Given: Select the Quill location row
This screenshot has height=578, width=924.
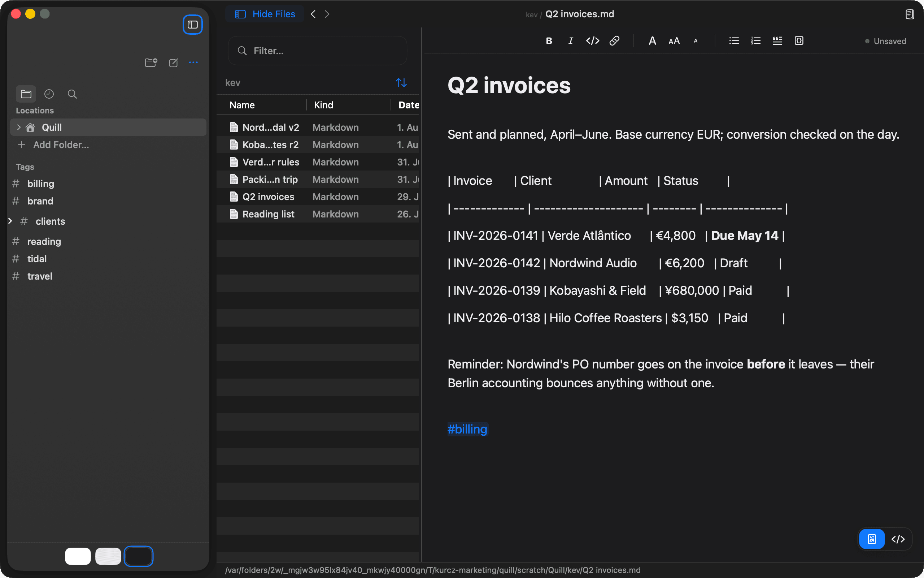Looking at the screenshot, I should (x=108, y=127).
